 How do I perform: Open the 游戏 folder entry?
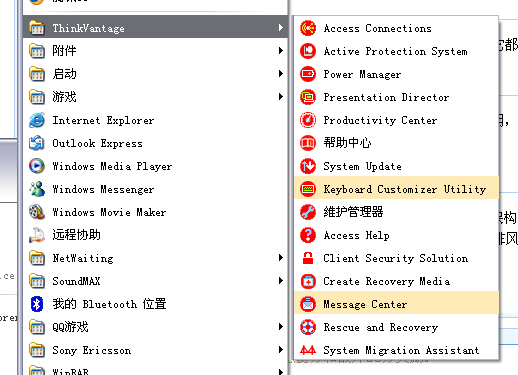pyautogui.click(x=155, y=97)
